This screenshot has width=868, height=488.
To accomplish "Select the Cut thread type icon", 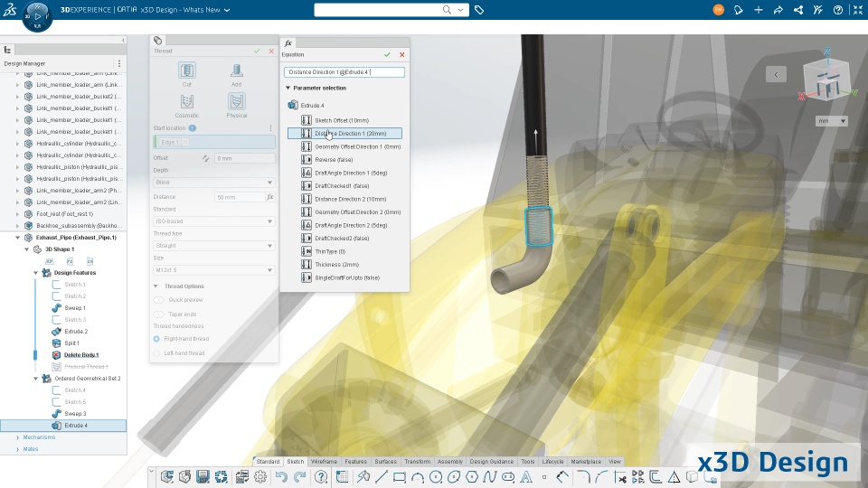I will [x=187, y=70].
